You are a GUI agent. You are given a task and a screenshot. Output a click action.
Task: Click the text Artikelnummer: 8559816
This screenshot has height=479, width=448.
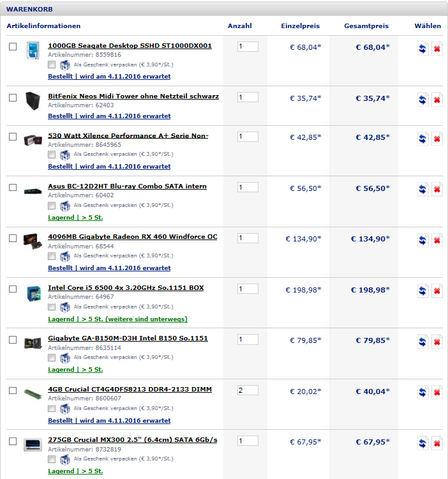(x=84, y=55)
